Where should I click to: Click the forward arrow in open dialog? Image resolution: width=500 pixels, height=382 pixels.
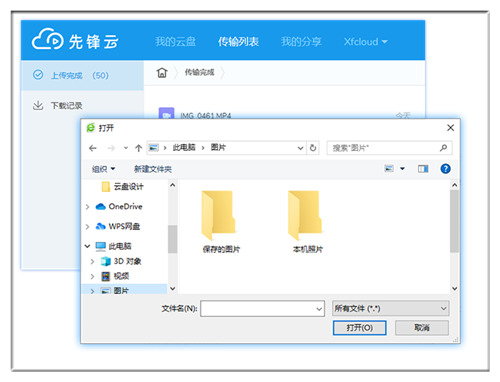click(111, 148)
